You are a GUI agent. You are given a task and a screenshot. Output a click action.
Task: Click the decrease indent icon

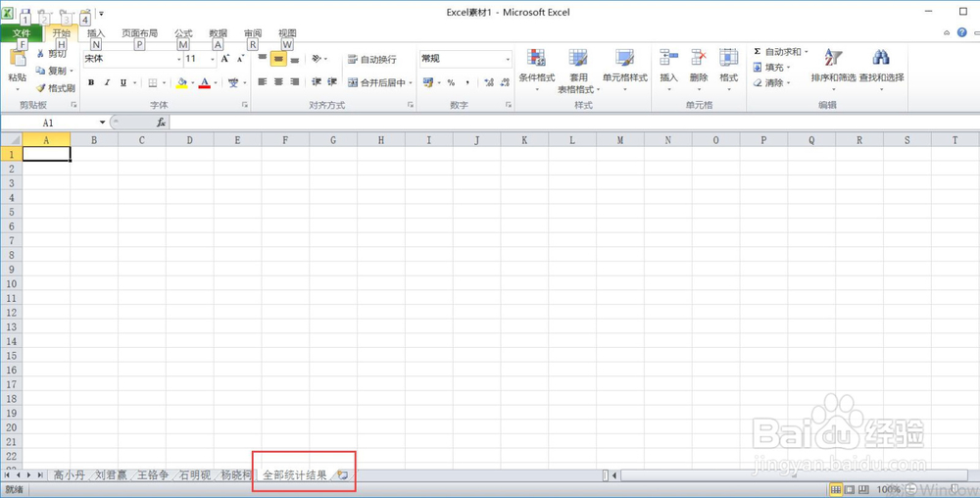[x=317, y=81]
